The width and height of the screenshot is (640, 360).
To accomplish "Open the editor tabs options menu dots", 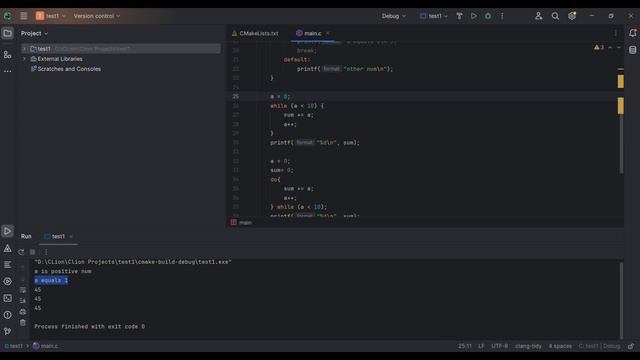I will tap(616, 33).
